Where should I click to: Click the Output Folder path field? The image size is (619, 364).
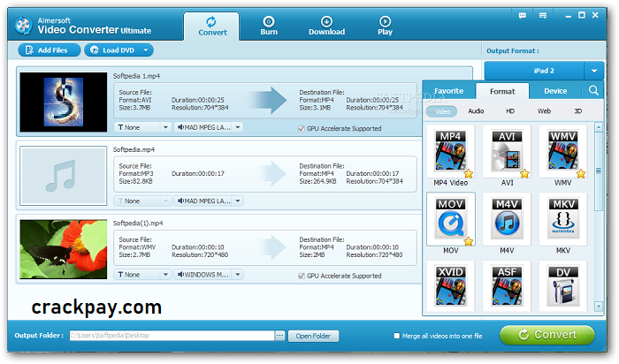coord(172,336)
